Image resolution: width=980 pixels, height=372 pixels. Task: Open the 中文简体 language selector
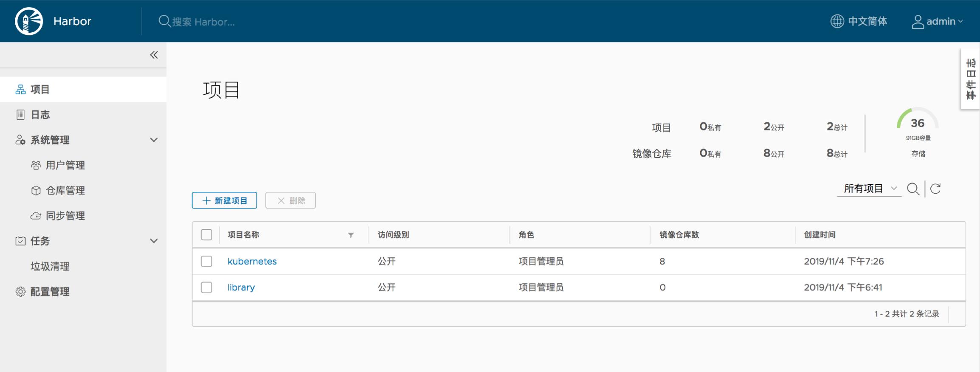point(859,21)
